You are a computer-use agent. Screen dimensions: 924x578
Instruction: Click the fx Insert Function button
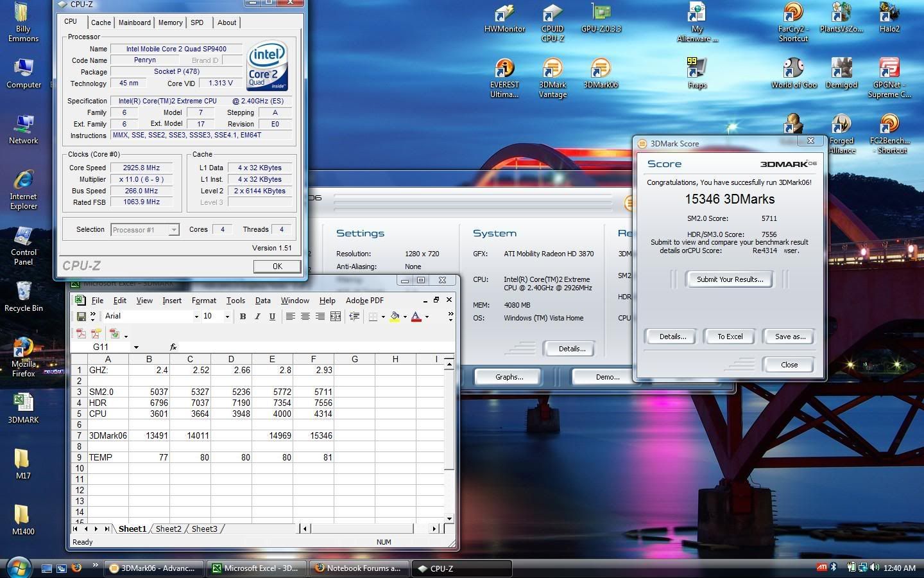coord(173,347)
